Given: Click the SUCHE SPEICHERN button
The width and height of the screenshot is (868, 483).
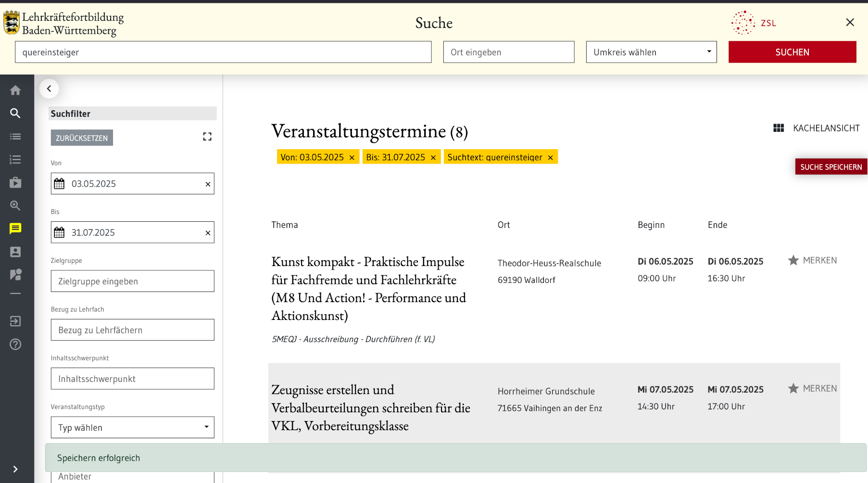Looking at the screenshot, I should coord(830,167).
